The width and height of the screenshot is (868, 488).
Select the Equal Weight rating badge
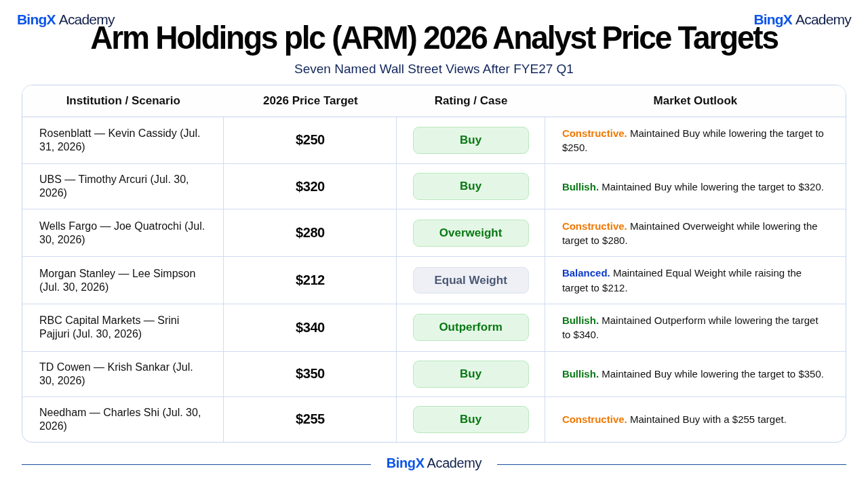[471, 281]
